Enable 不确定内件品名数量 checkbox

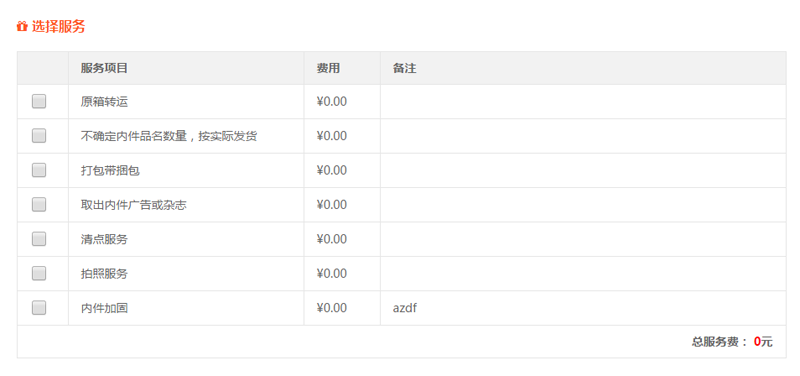click(39, 136)
